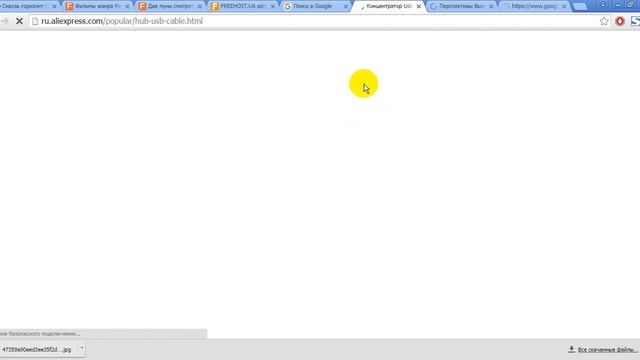The image size is (640, 360).
Task: Open the Chrome user profile icon
Action: coord(603,4)
